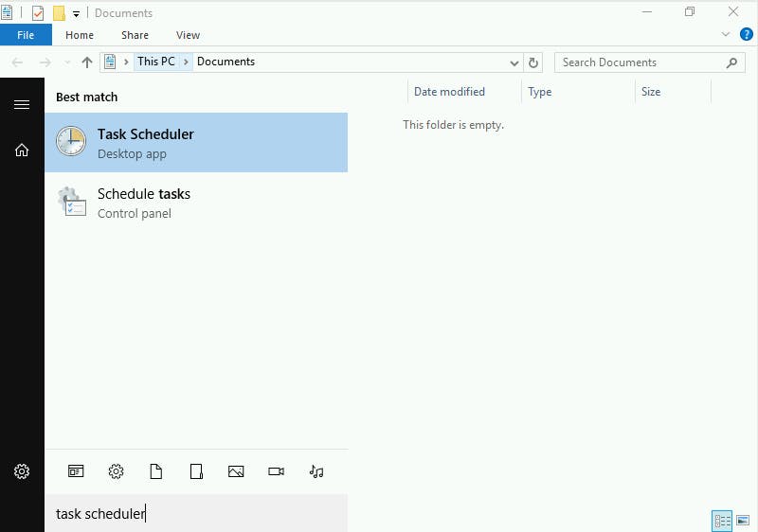The width and height of the screenshot is (758, 532).
Task: Switch to large thumbnails view icon
Action: pos(743,521)
